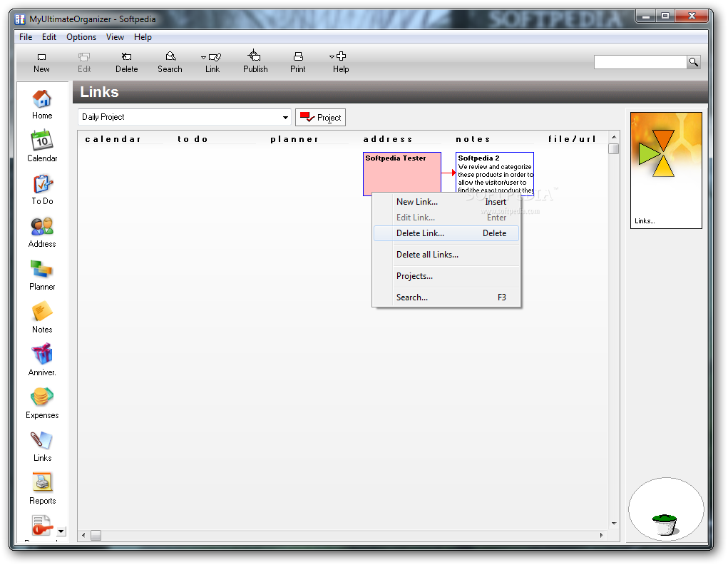Maximize the MyUltimateOrganizer window
The width and height of the screenshot is (728, 565).
click(x=665, y=16)
